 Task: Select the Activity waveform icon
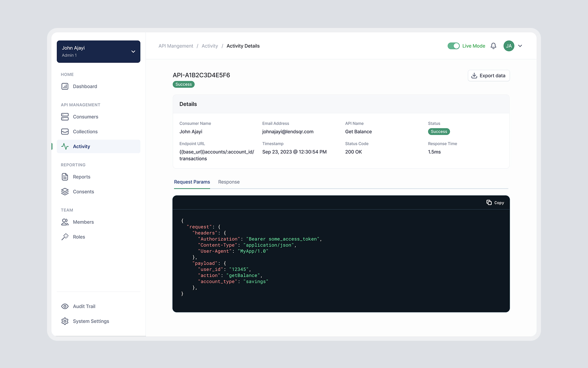65,146
